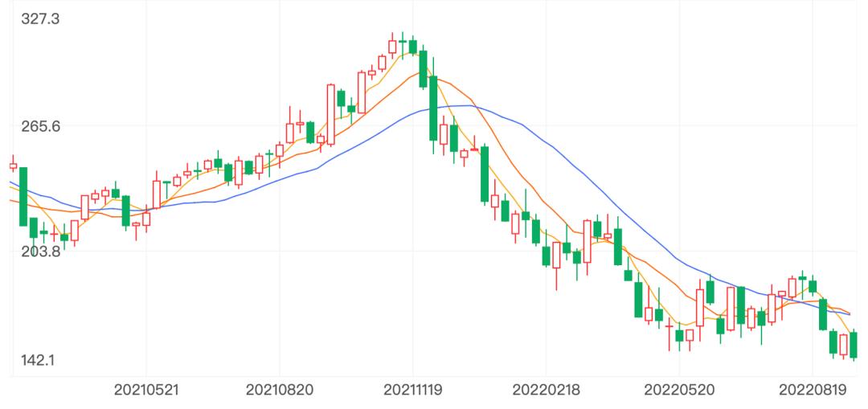Select the highest candle at the chart's peak

(392, 47)
